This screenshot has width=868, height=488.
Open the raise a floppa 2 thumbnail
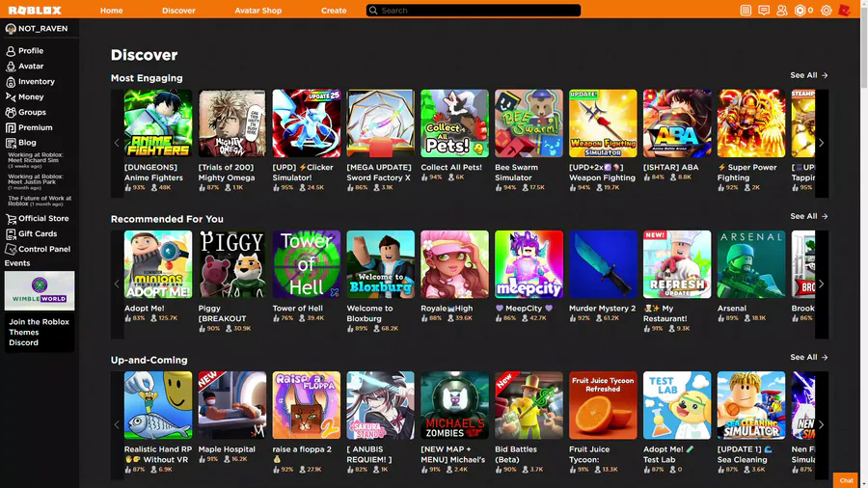coord(307,406)
